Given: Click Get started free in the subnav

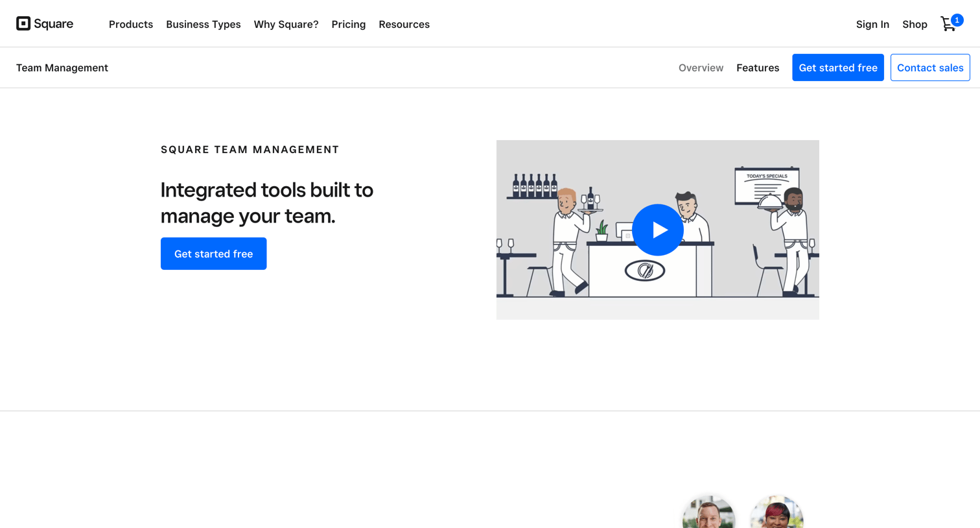Looking at the screenshot, I should (x=837, y=67).
